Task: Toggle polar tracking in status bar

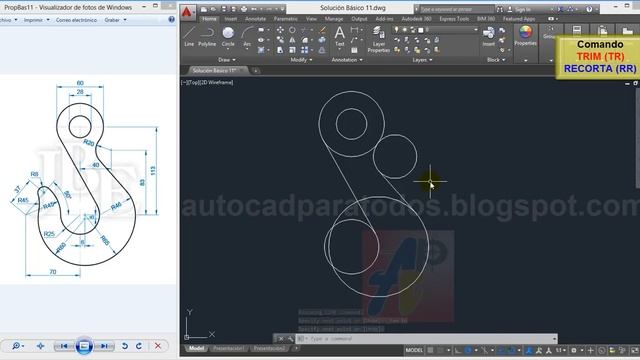Action: point(469,350)
